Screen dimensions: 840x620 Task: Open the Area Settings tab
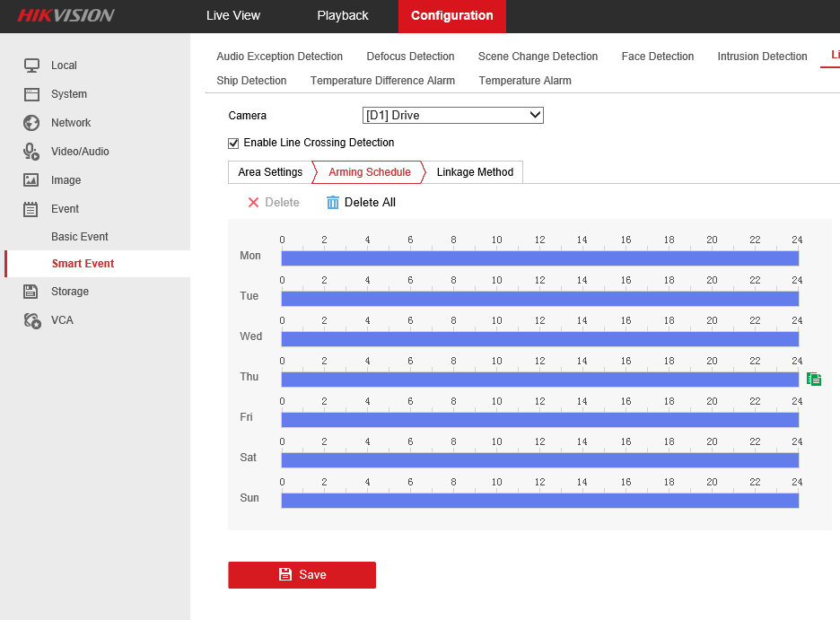[270, 172]
